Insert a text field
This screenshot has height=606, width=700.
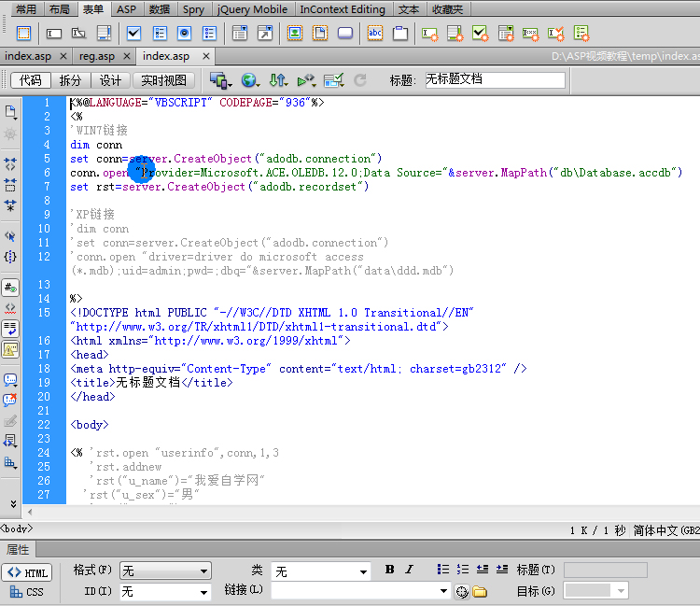click(x=53, y=33)
